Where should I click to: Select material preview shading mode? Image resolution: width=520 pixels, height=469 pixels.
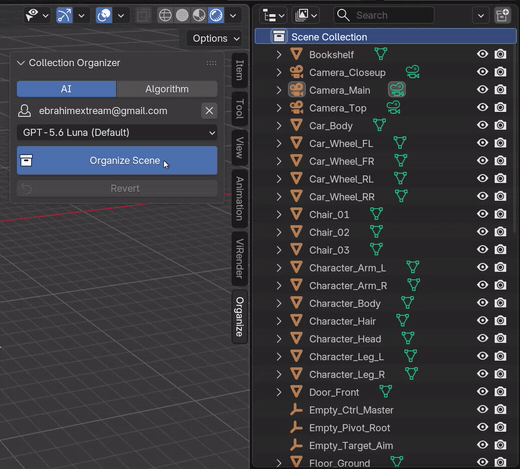(x=199, y=15)
